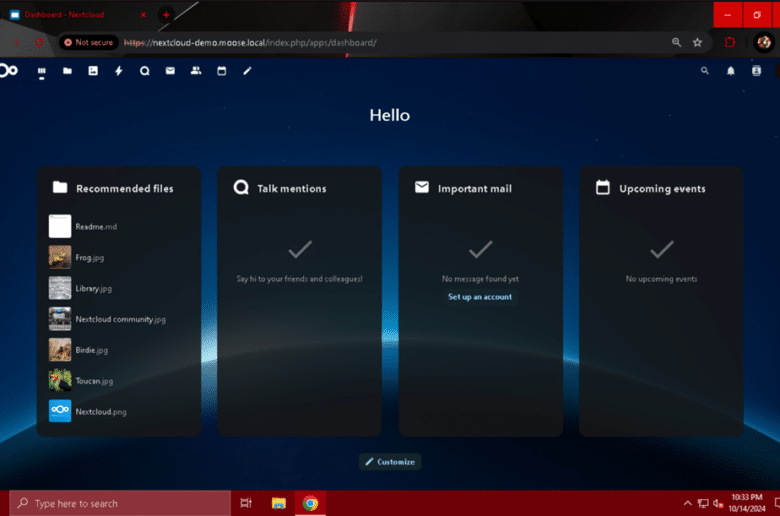Open the taskbar clock and date

coord(747,503)
